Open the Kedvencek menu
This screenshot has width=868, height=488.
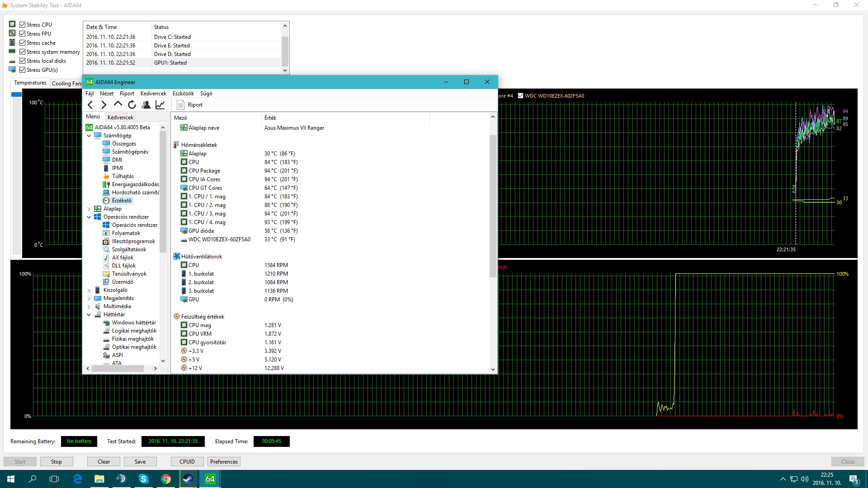(153, 94)
